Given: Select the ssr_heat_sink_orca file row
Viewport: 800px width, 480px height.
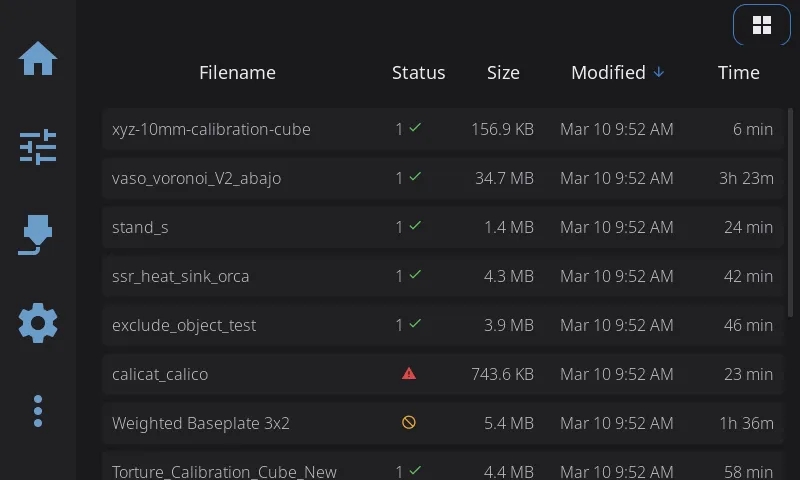Looking at the screenshot, I should [181, 276].
